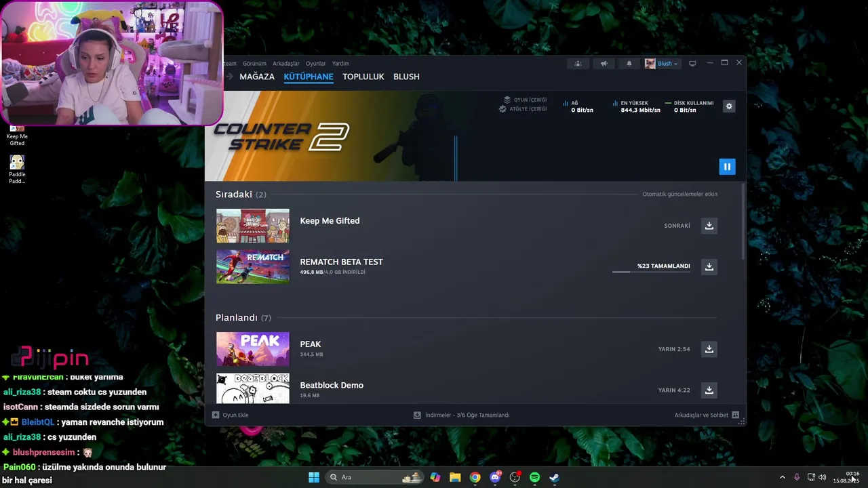Open Paddle Padd desktop shortcut

tap(17, 169)
